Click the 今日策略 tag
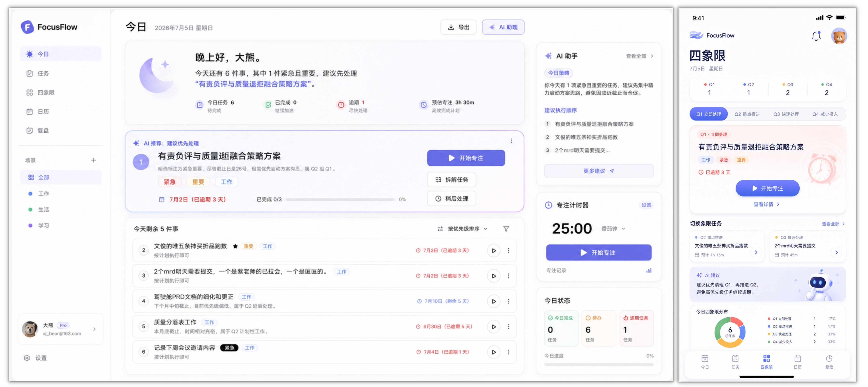 pyautogui.click(x=558, y=73)
